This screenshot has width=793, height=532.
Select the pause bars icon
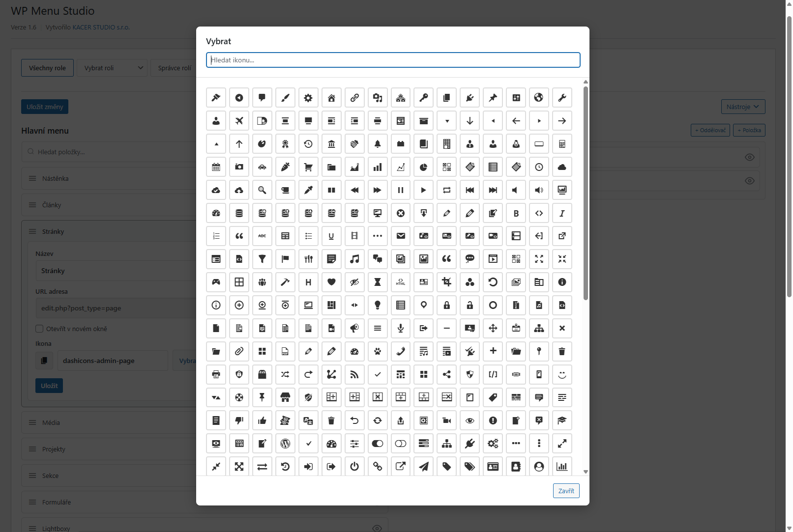[x=401, y=190]
